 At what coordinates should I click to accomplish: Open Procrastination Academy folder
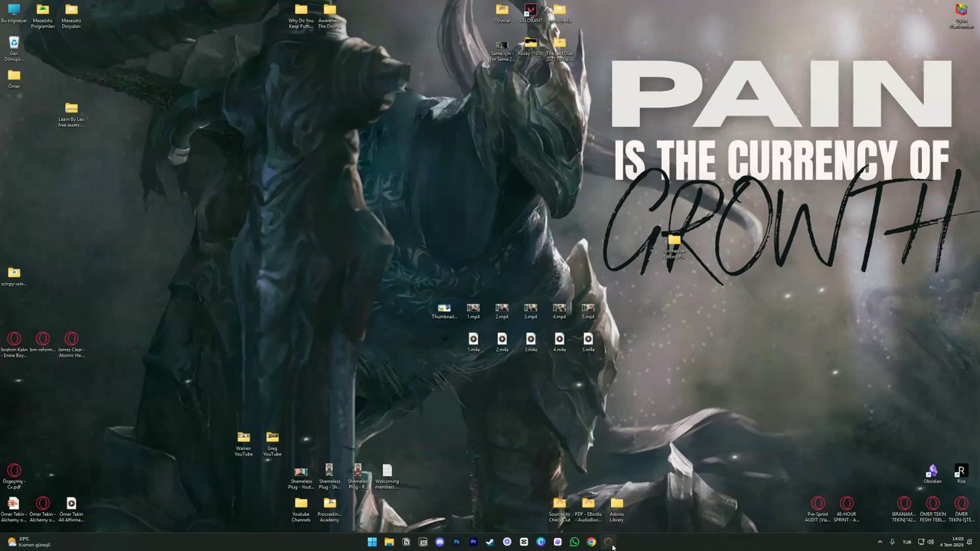pyautogui.click(x=329, y=510)
